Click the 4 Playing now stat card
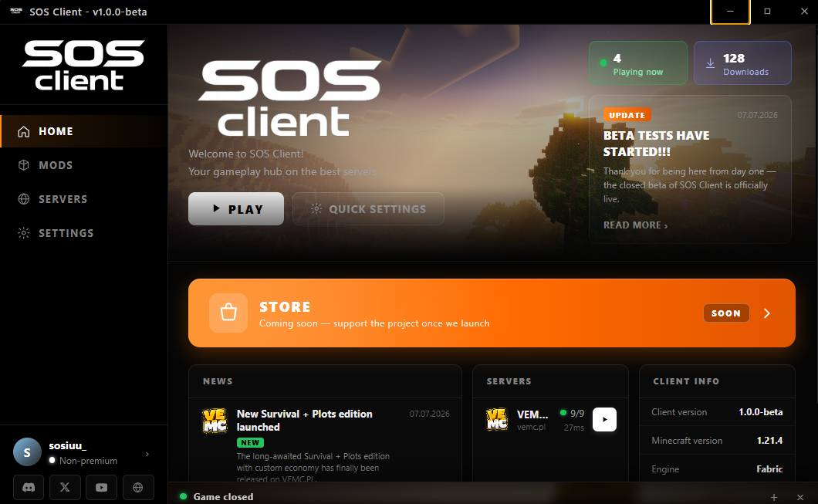This screenshot has width=818, height=504. (x=638, y=63)
